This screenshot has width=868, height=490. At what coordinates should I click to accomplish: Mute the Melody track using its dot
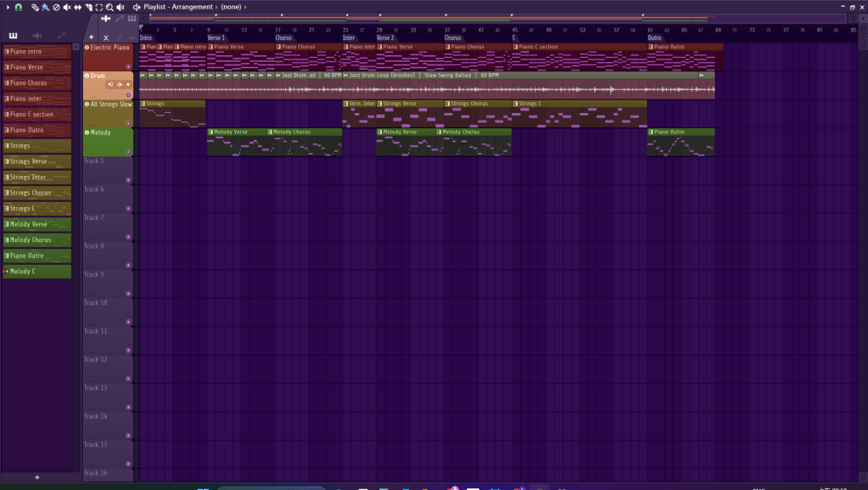click(x=87, y=132)
